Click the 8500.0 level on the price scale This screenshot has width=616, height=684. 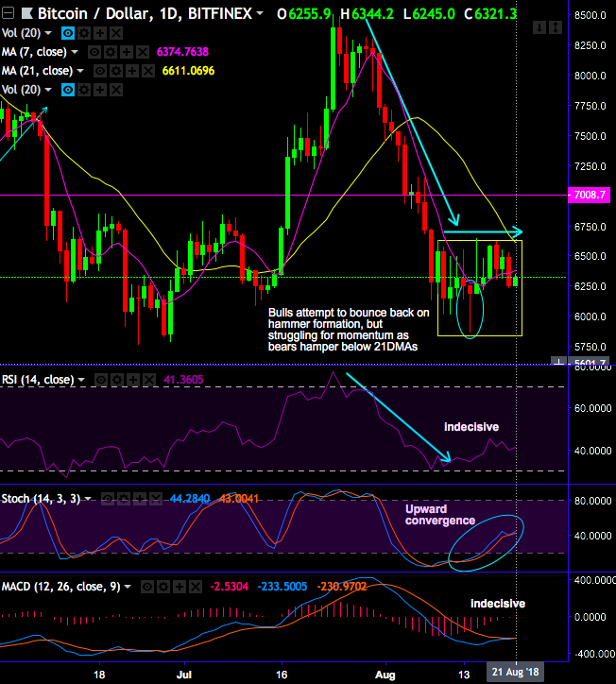pos(590,15)
